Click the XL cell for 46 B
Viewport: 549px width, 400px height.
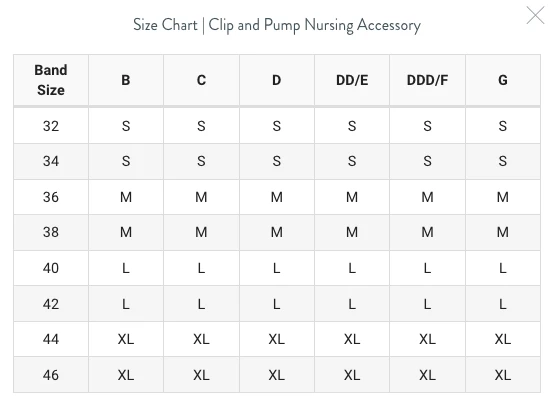(x=126, y=375)
